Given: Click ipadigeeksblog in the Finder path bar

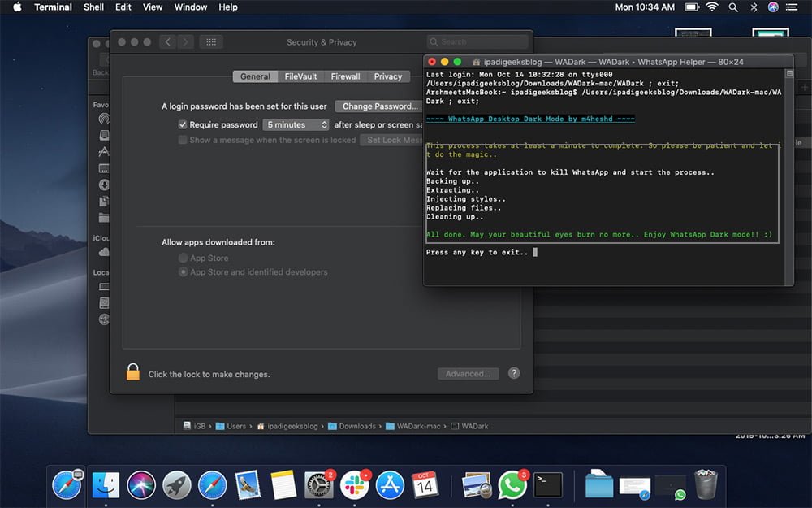Looking at the screenshot, I should pyautogui.click(x=287, y=426).
